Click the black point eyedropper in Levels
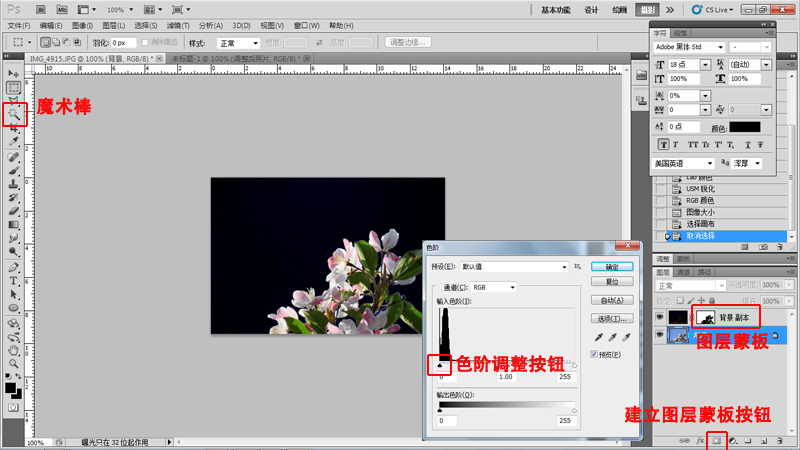800x450 pixels. [x=598, y=338]
